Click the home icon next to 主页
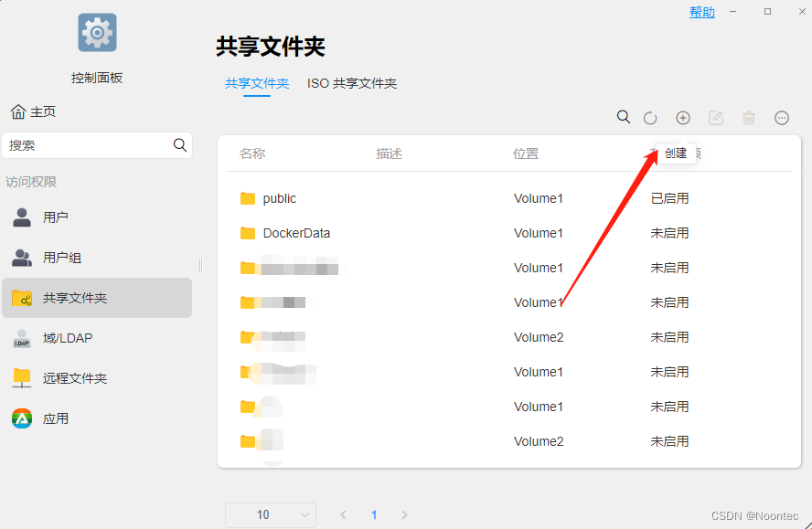This screenshot has height=529, width=812. (x=18, y=111)
